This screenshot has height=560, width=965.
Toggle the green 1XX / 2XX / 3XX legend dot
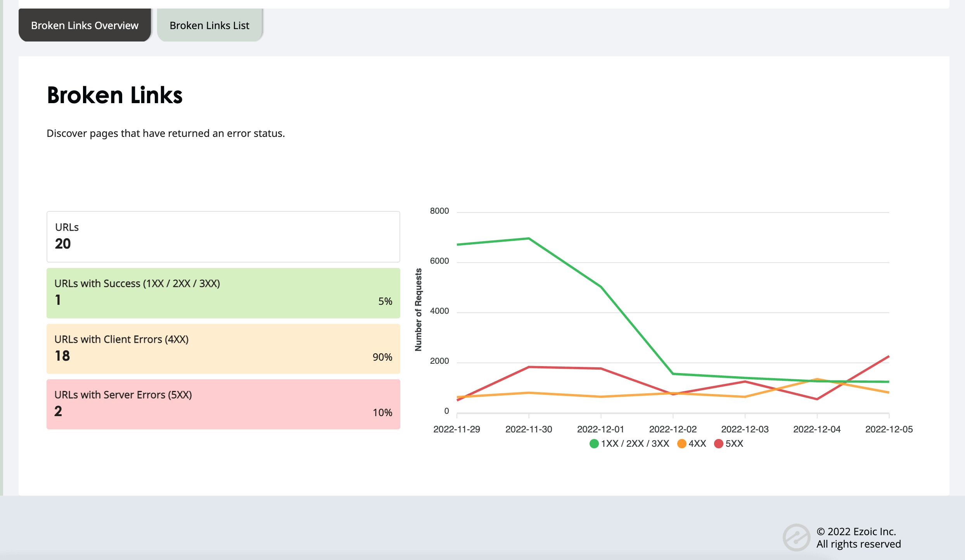(594, 444)
